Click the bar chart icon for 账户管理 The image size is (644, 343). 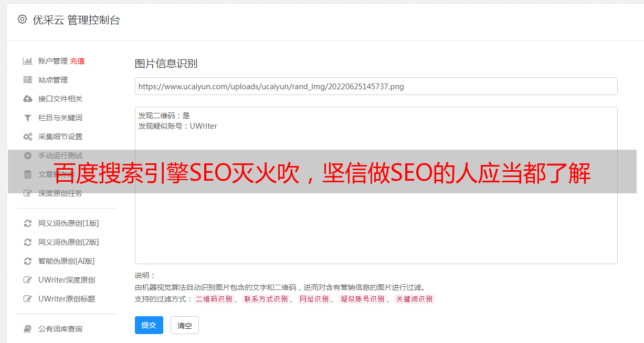(28, 61)
